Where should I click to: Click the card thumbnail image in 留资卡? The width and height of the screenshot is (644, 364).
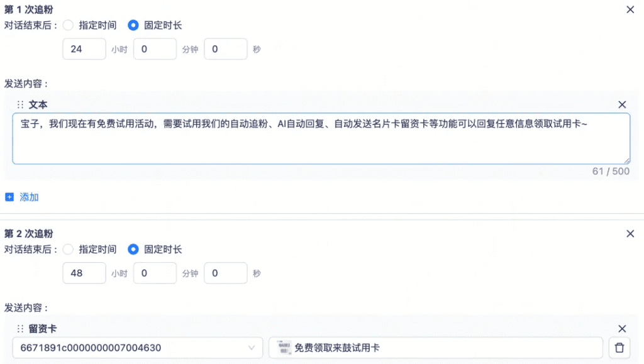[x=284, y=348]
